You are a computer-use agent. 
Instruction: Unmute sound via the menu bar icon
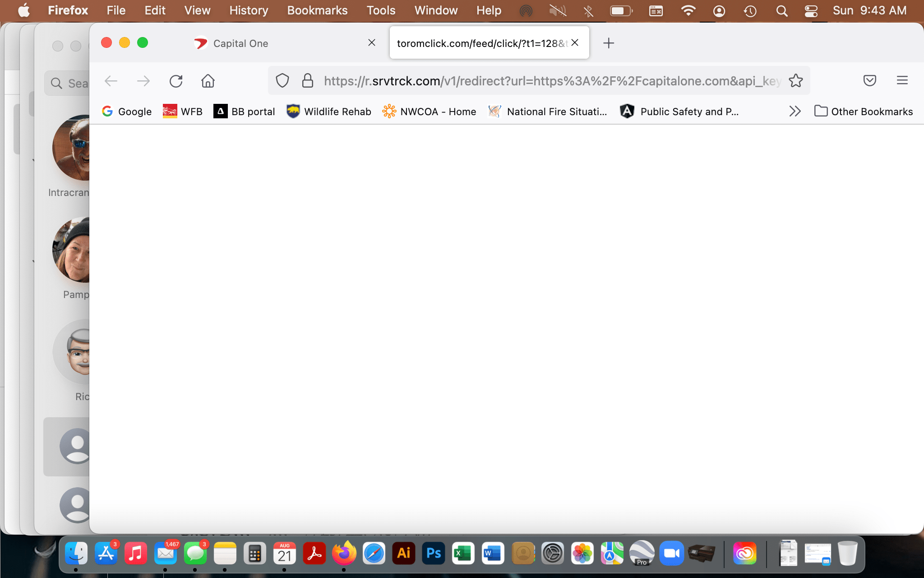coord(558,10)
